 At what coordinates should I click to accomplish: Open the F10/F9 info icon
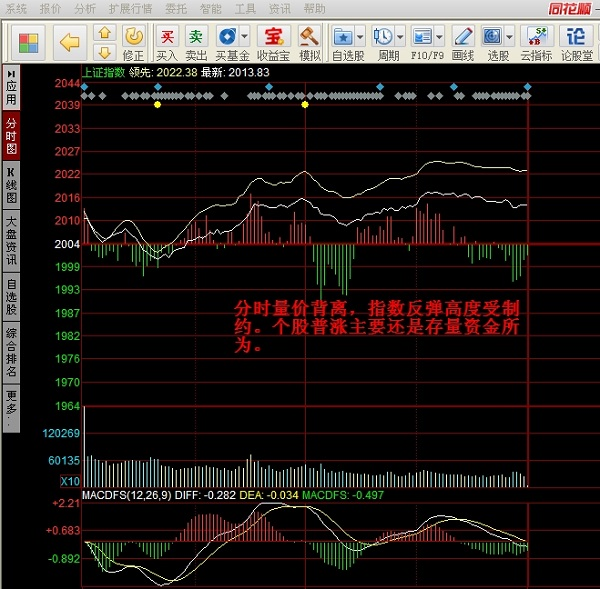(x=423, y=37)
